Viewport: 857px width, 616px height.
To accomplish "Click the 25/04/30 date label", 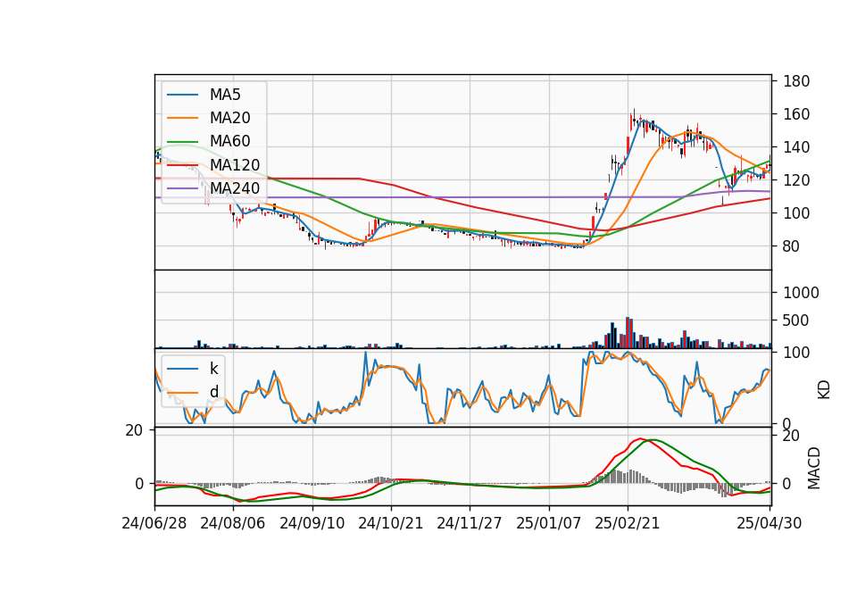I will [770, 523].
